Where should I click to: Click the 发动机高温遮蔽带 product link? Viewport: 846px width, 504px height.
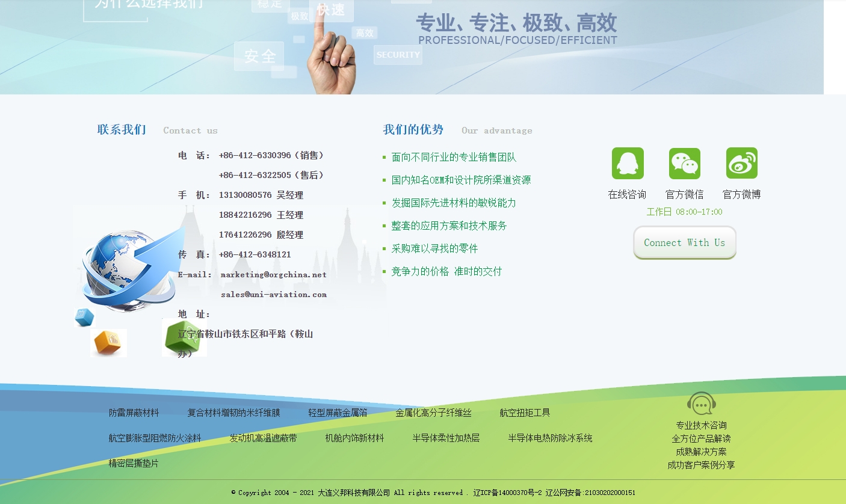(x=262, y=438)
